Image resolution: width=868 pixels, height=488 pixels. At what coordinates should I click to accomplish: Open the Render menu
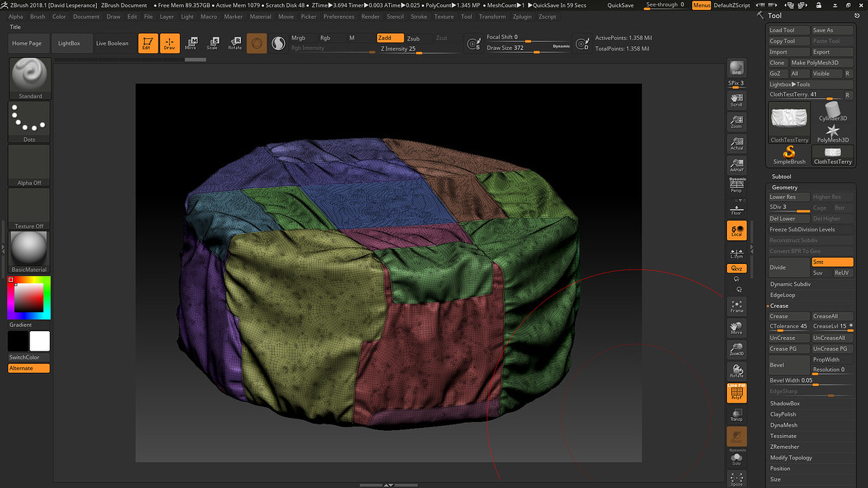click(x=370, y=17)
